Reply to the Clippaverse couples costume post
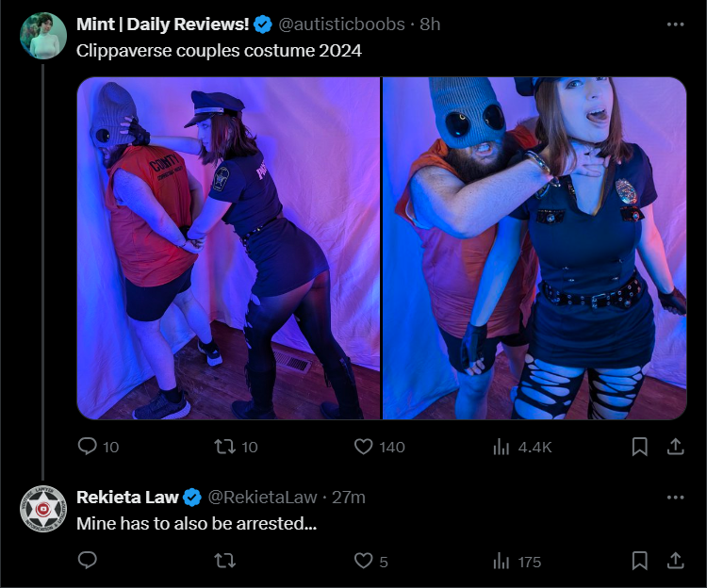The image size is (707, 588). point(87,447)
